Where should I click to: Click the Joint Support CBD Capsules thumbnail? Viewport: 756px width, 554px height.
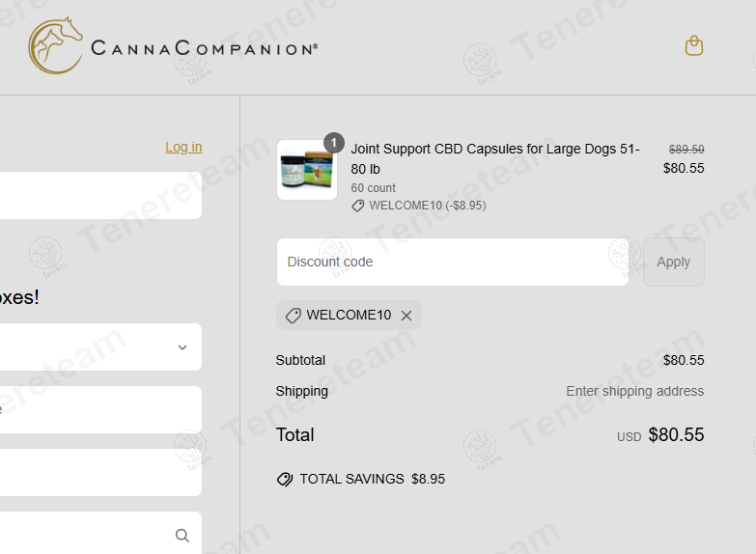point(306,171)
